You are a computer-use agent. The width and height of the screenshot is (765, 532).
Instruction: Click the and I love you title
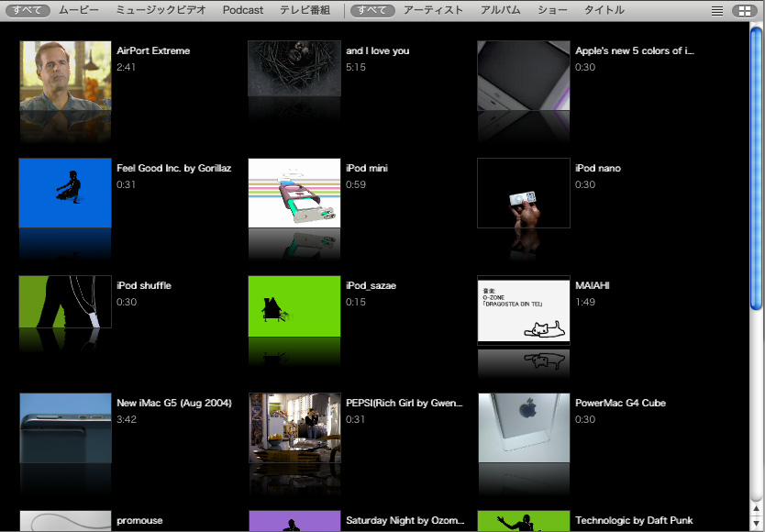(x=378, y=50)
